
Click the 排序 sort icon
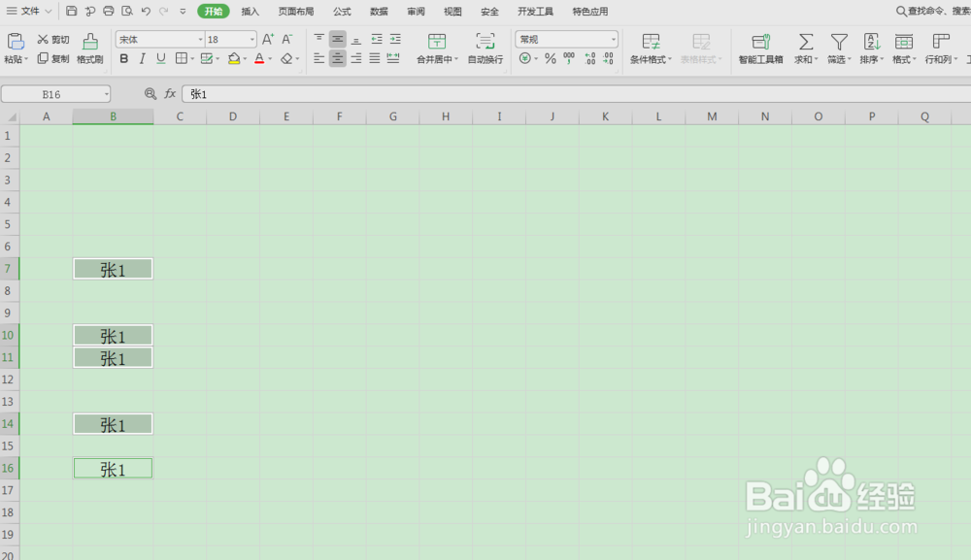pos(871,42)
